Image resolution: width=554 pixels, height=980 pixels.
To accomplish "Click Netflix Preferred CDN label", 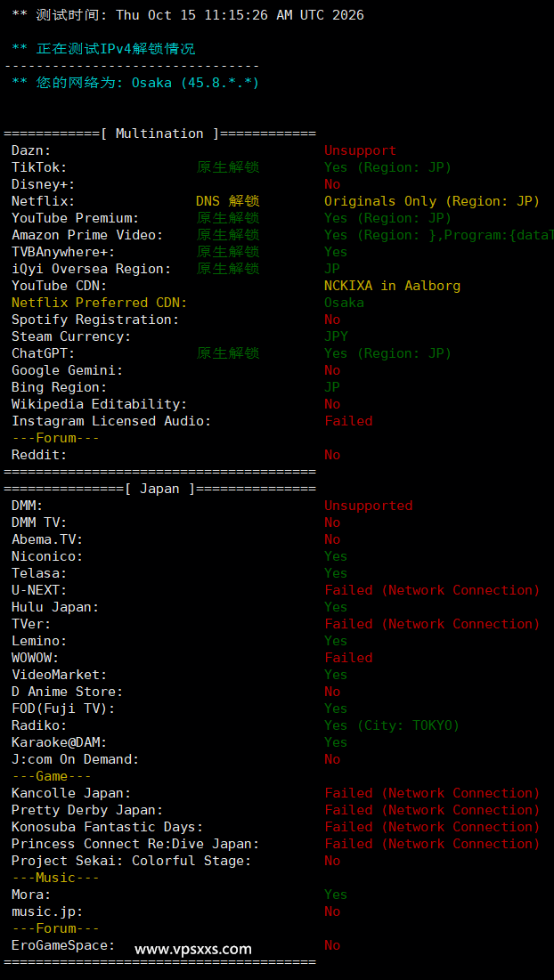I will point(99,303).
